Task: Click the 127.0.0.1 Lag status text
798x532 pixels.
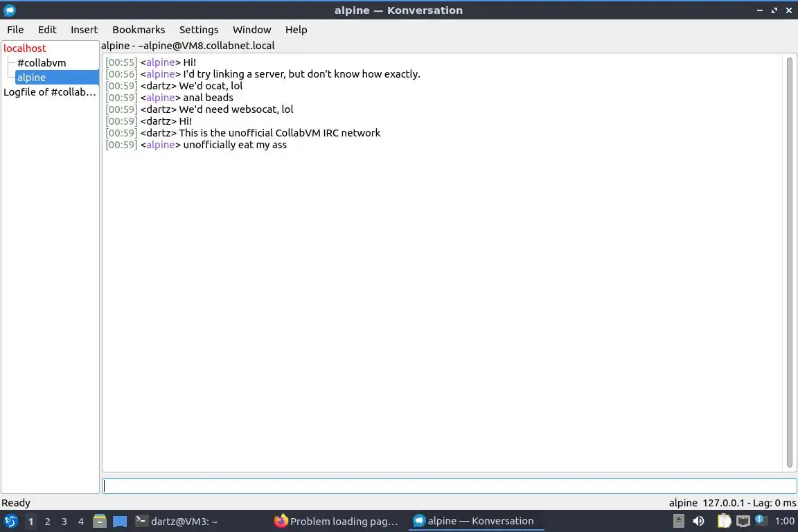Action: 749,503
